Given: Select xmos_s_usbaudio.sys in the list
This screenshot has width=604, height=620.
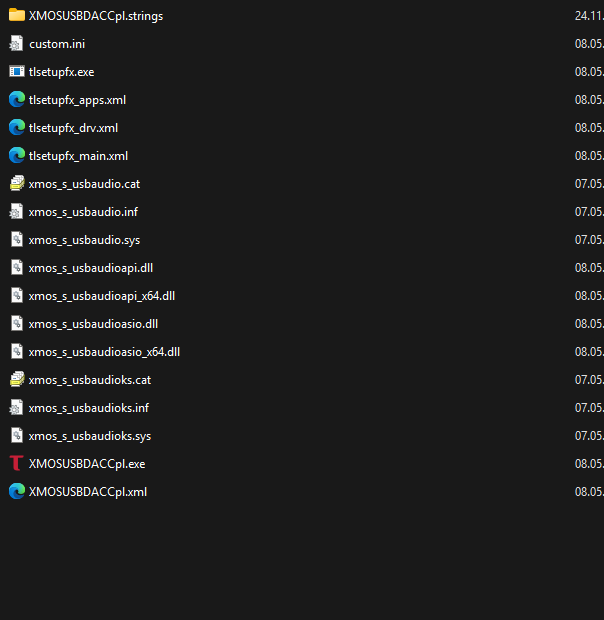Looking at the screenshot, I should click(84, 240).
